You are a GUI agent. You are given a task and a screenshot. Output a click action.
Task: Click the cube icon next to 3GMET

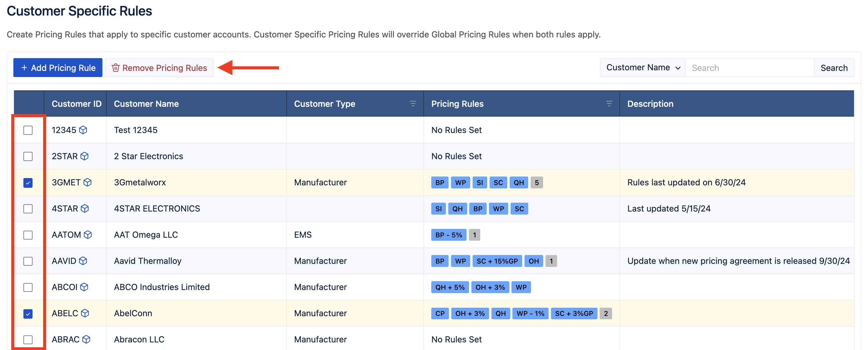(88, 182)
